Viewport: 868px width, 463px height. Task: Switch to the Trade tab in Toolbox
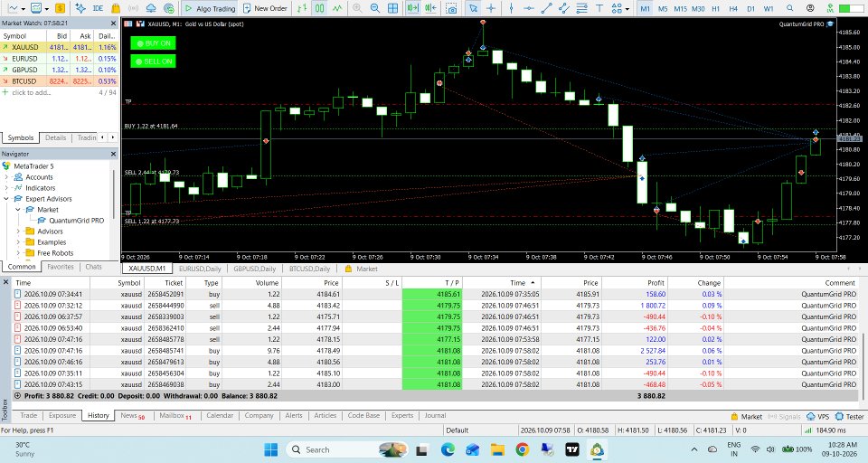tap(29, 415)
